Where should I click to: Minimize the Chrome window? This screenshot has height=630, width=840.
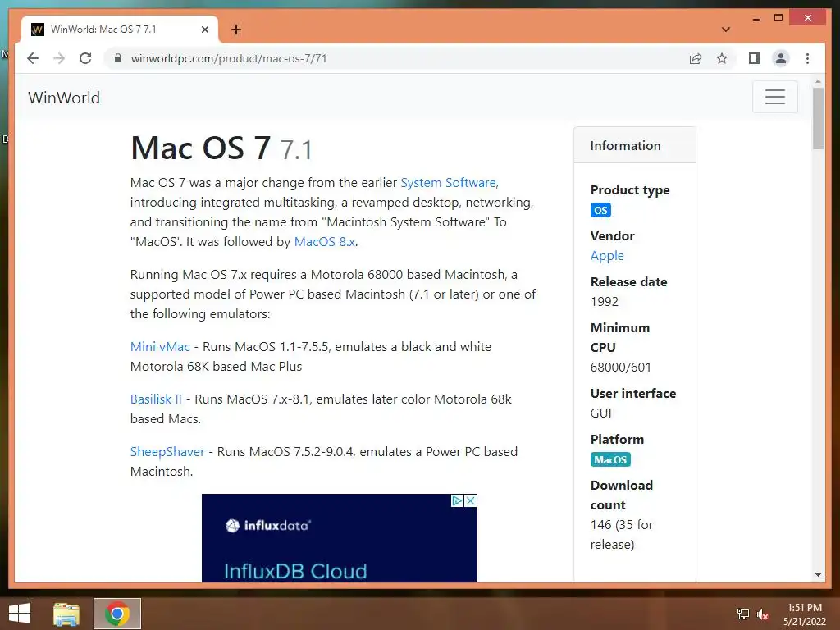(x=756, y=18)
